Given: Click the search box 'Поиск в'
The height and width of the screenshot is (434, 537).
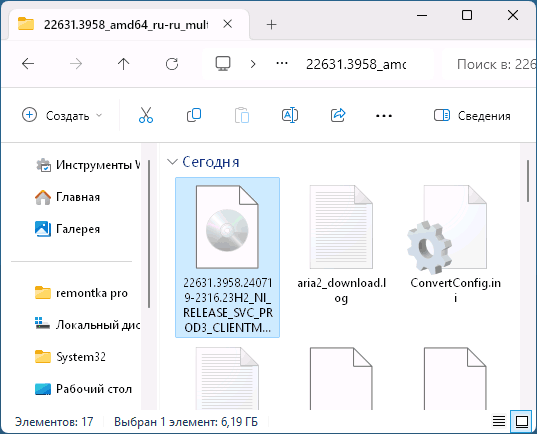Looking at the screenshot, I should click(x=490, y=64).
